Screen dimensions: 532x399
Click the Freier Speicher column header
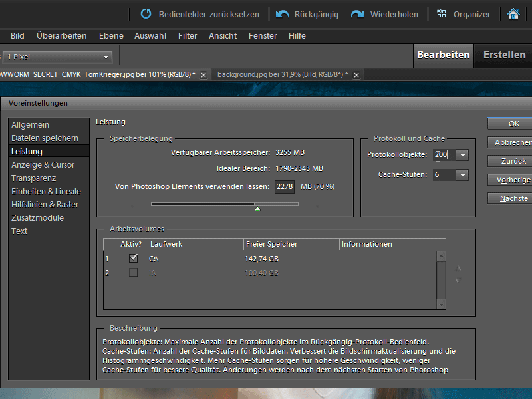(291, 244)
